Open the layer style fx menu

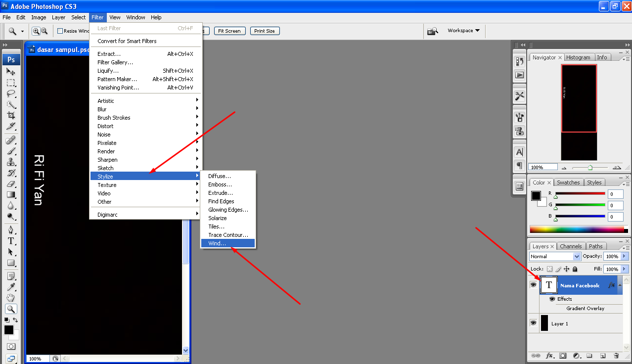point(549,356)
